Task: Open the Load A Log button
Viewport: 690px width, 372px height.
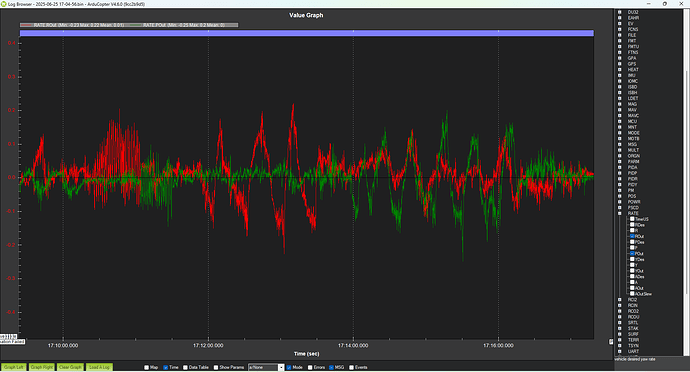Action: coord(99,367)
